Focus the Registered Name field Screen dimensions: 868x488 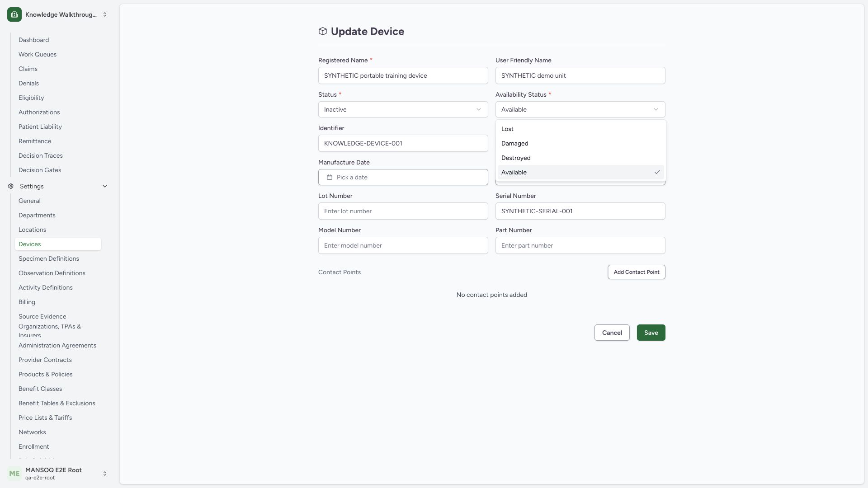403,75
